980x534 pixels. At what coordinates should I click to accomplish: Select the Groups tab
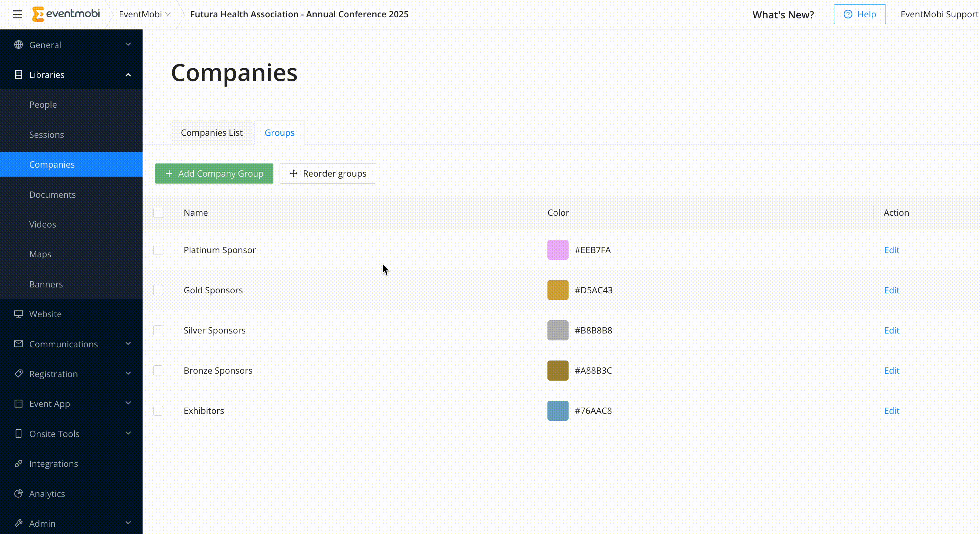[x=280, y=132]
